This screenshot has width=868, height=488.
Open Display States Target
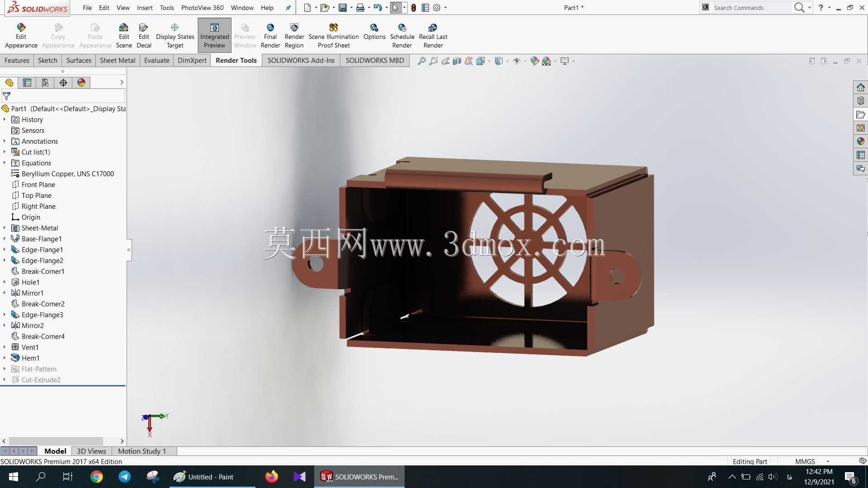175,35
